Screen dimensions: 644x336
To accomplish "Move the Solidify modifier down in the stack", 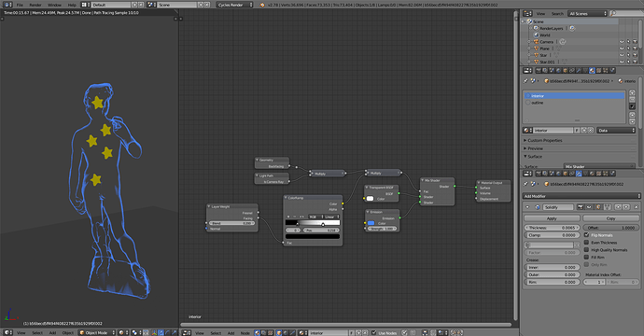I will 626,207.
